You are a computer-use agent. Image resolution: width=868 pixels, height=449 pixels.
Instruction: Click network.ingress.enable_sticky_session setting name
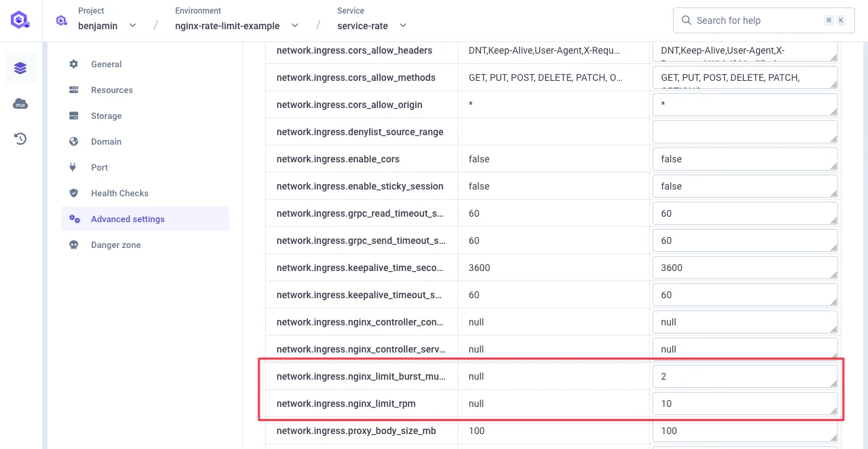pos(360,186)
